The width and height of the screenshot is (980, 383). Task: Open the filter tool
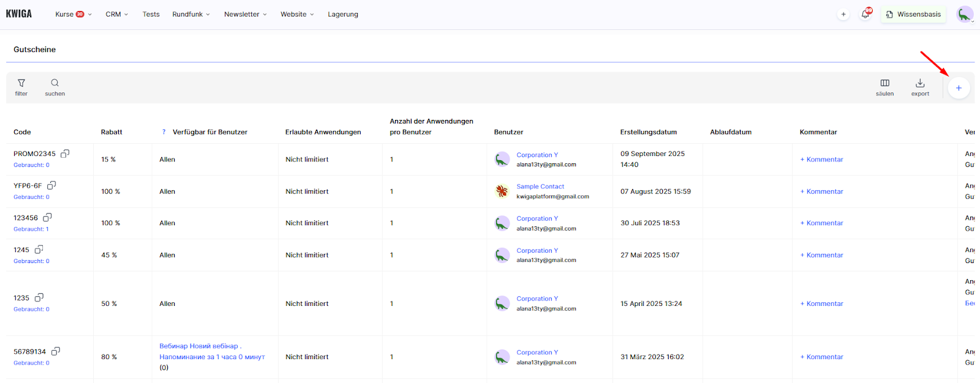click(x=21, y=87)
